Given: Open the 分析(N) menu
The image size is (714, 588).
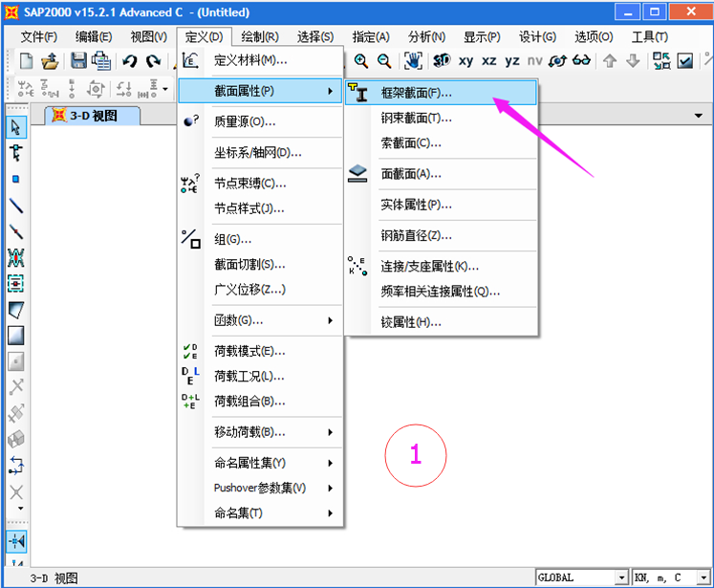Looking at the screenshot, I should click(425, 37).
